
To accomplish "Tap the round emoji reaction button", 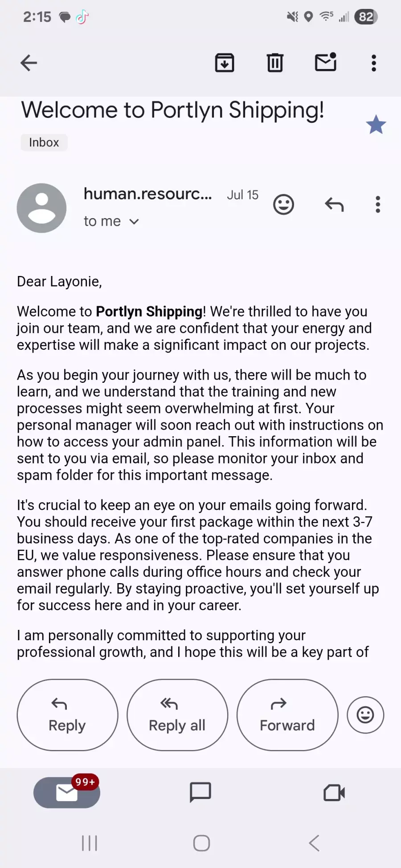I will 365,715.
